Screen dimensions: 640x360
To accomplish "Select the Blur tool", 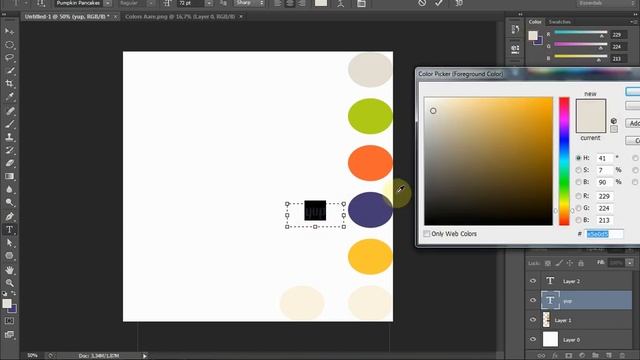I will pyautogui.click(x=9, y=189).
